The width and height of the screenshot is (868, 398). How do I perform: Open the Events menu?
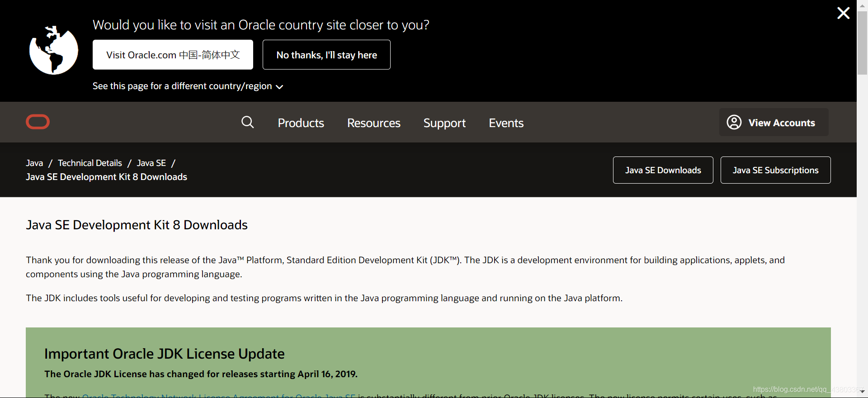[506, 123]
